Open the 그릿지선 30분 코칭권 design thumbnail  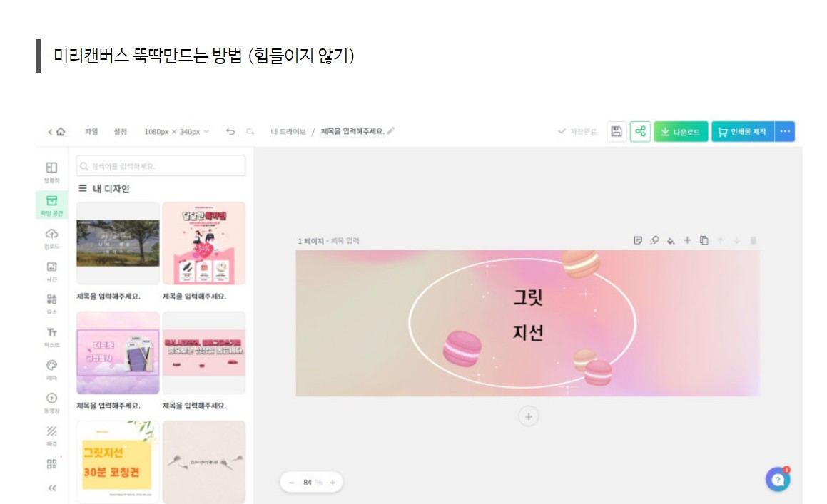(118, 462)
